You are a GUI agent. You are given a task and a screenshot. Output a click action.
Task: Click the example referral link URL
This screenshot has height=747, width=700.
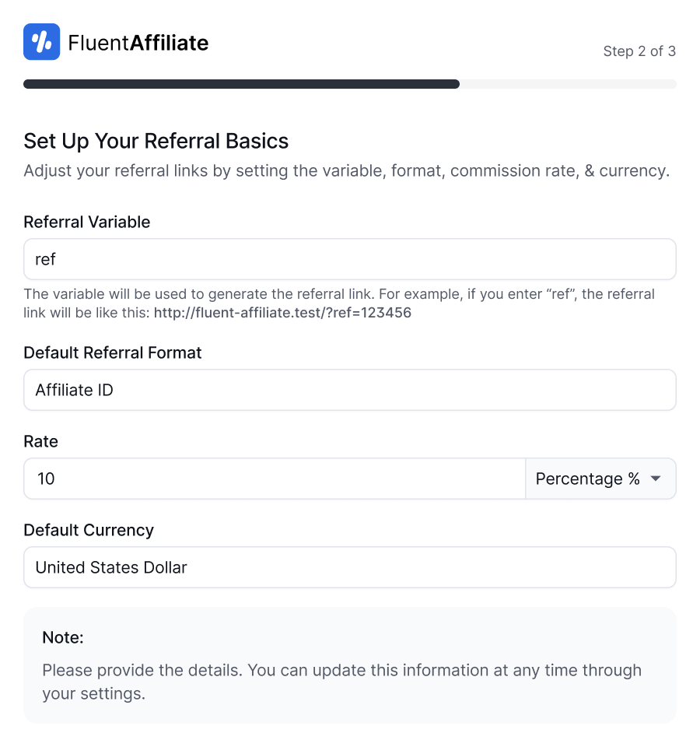click(282, 314)
